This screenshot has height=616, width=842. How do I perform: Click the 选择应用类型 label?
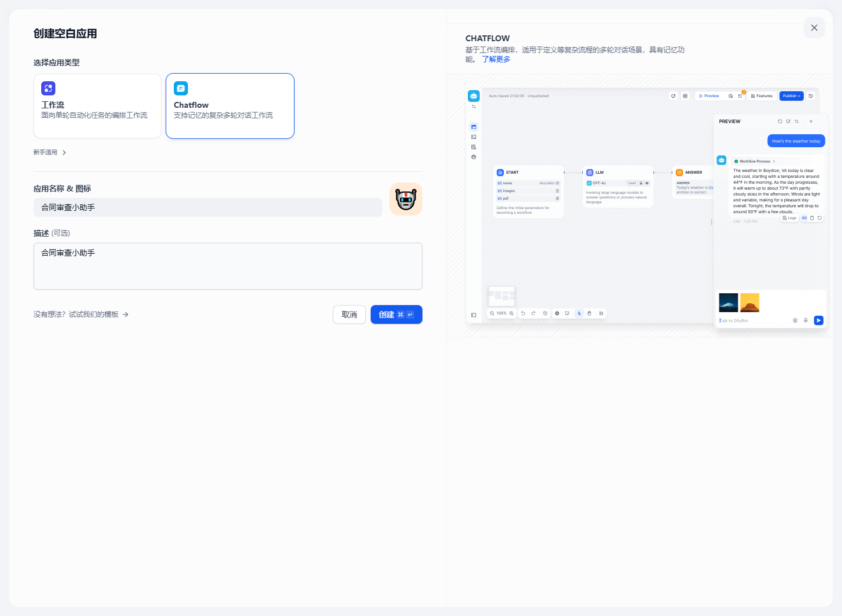tap(57, 62)
